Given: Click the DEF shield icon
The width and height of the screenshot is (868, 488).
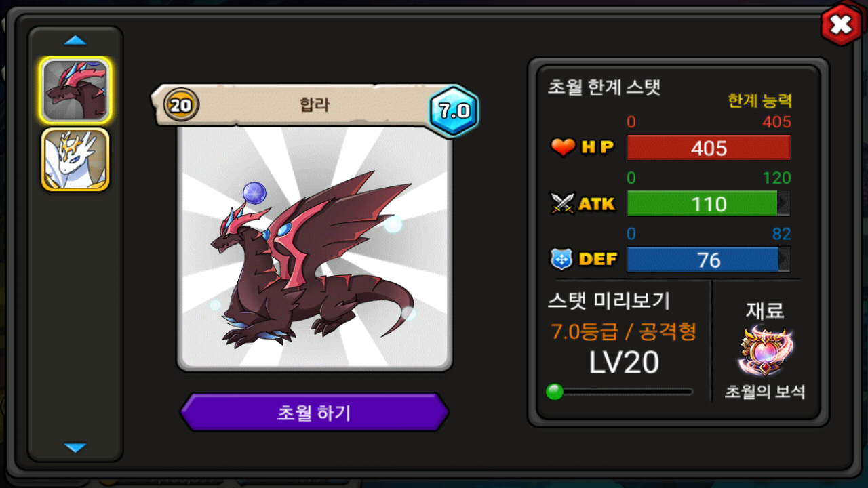Looking at the screenshot, I should (x=562, y=258).
